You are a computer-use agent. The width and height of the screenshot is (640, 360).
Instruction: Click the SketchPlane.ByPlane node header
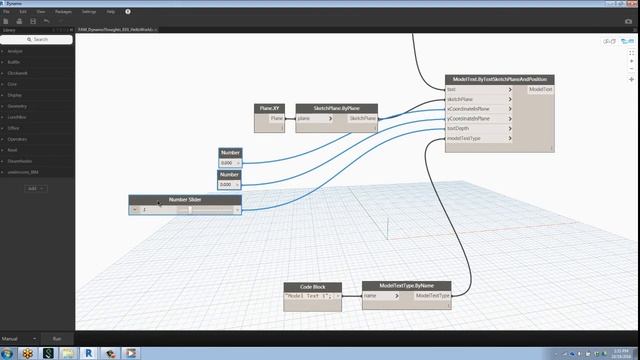pyautogui.click(x=337, y=109)
